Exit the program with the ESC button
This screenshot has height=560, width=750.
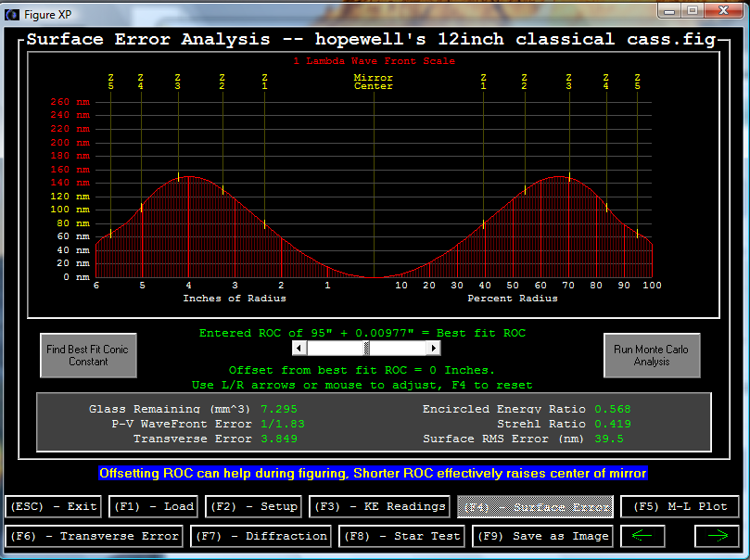[x=53, y=506]
